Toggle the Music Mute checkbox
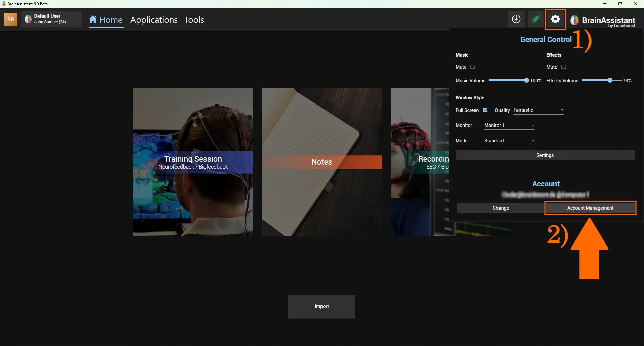The width and height of the screenshot is (644, 346). tap(473, 67)
